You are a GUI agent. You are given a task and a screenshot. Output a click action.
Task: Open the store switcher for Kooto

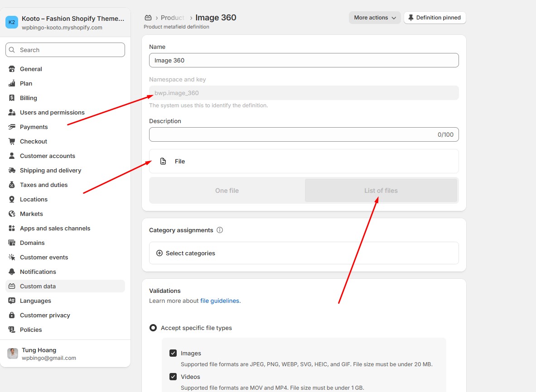point(65,23)
